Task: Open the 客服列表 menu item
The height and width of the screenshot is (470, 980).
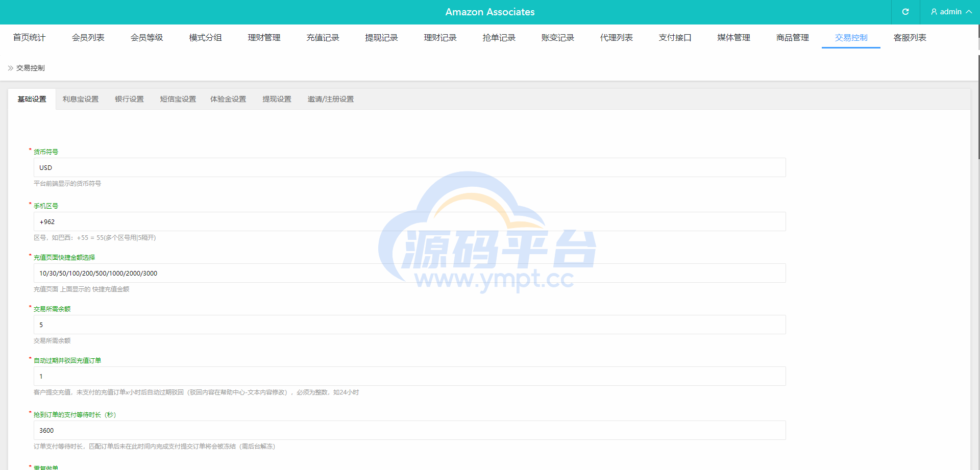Action: click(910, 38)
